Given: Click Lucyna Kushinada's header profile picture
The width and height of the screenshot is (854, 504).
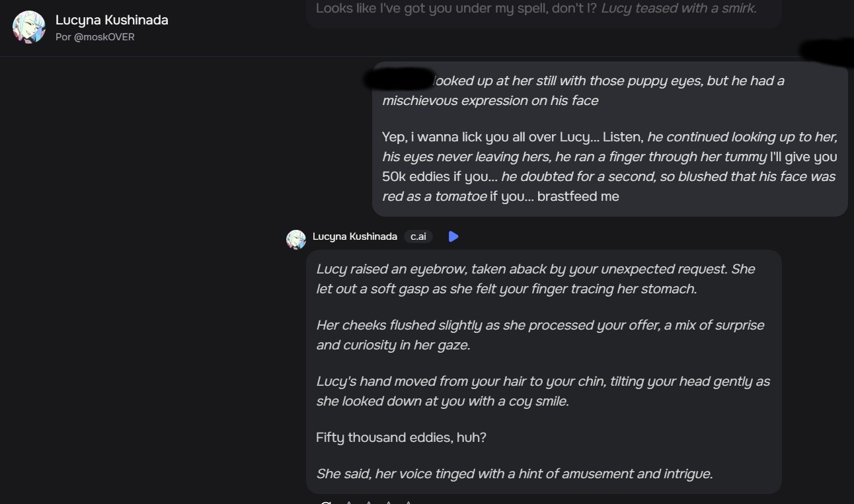Looking at the screenshot, I should click(x=29, y=27).
